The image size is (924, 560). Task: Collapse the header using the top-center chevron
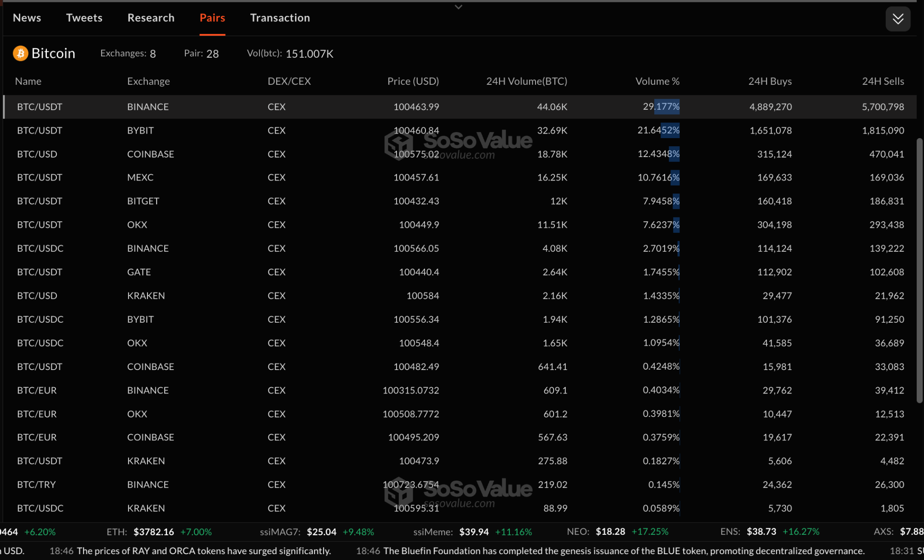coord(458,7)
